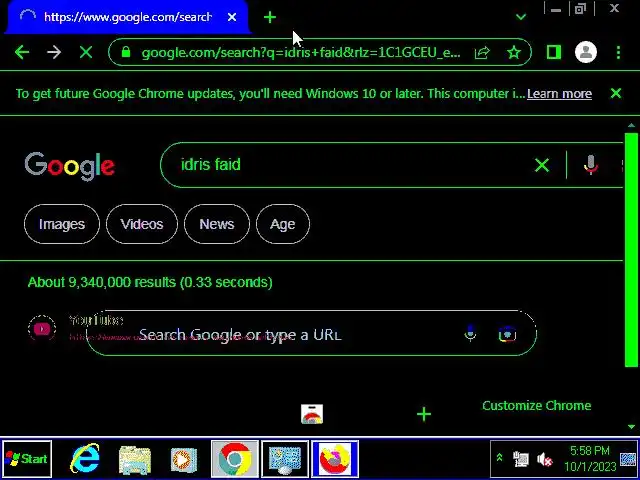Expand the tab search dropdown arrow

pos(521,17)
